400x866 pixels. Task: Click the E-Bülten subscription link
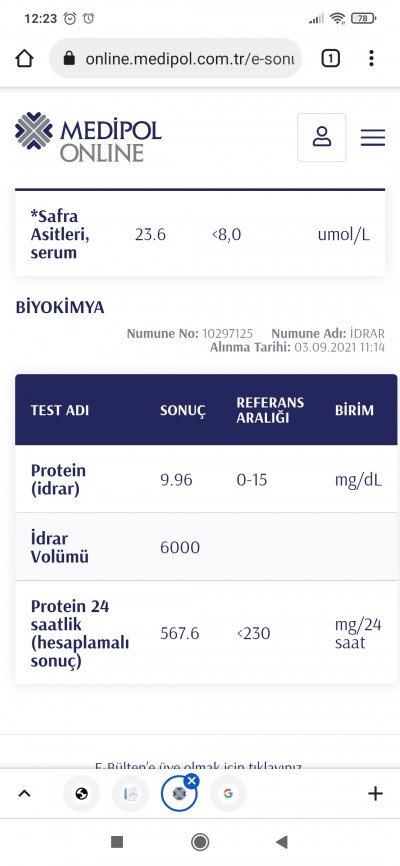198,766
